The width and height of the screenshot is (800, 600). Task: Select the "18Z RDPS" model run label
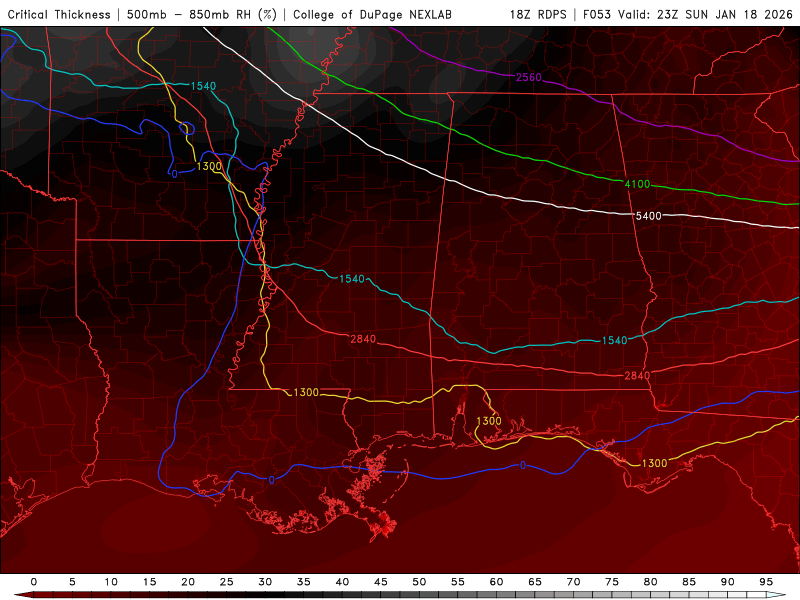tap(538, 14)
